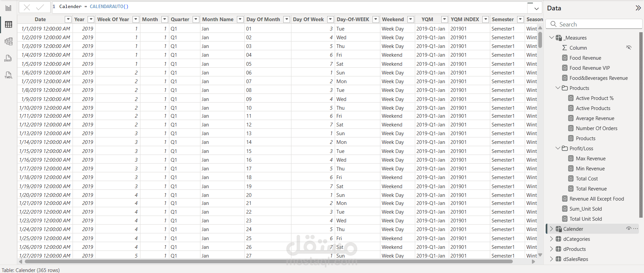This screenshot has height=273, width=644.
Task: Commit the formula with the checkmark icon
Action: [40, 7]
